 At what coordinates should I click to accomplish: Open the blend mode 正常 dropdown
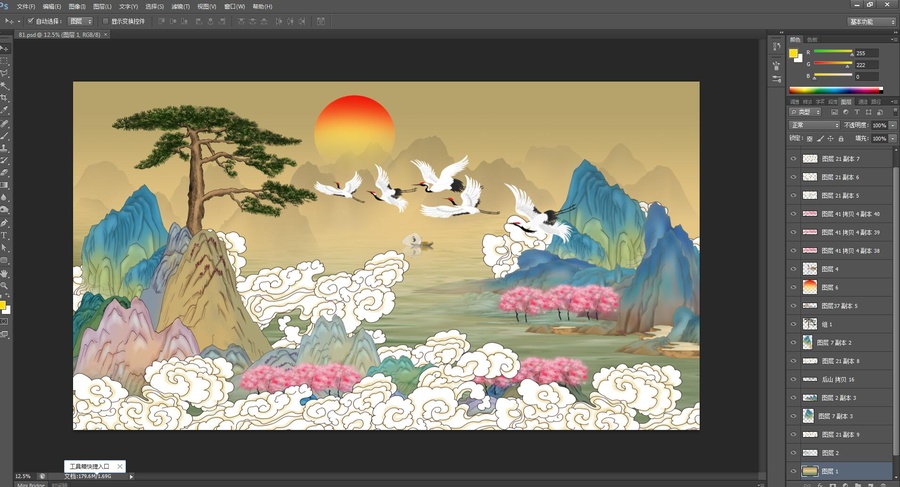(x=814, y=125)
